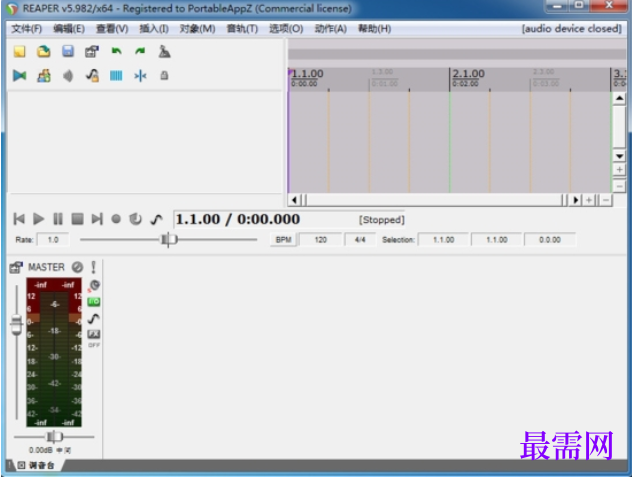Click the Master pan slider handle
The height and width of the screenshot is (477, 632).
(x=54, y=437)
